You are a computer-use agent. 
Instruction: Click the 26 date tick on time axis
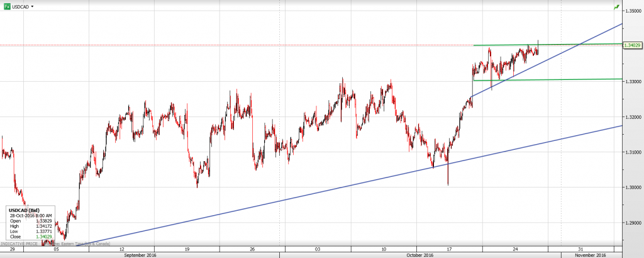click(252, 249)
